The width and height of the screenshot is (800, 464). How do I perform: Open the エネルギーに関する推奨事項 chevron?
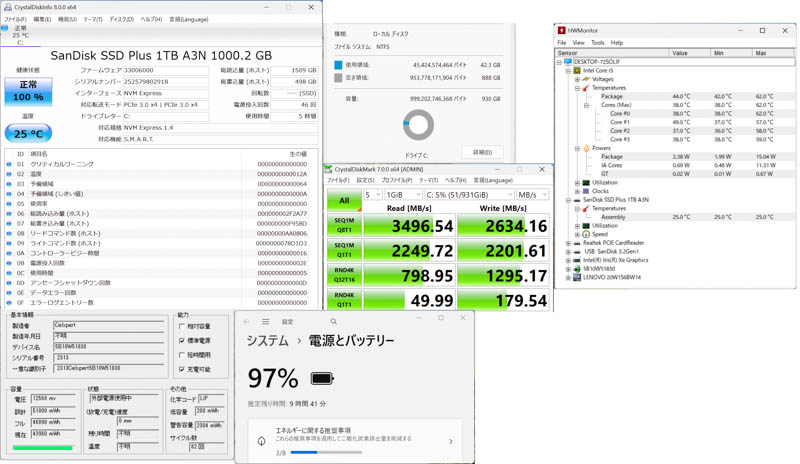(451, 442)
